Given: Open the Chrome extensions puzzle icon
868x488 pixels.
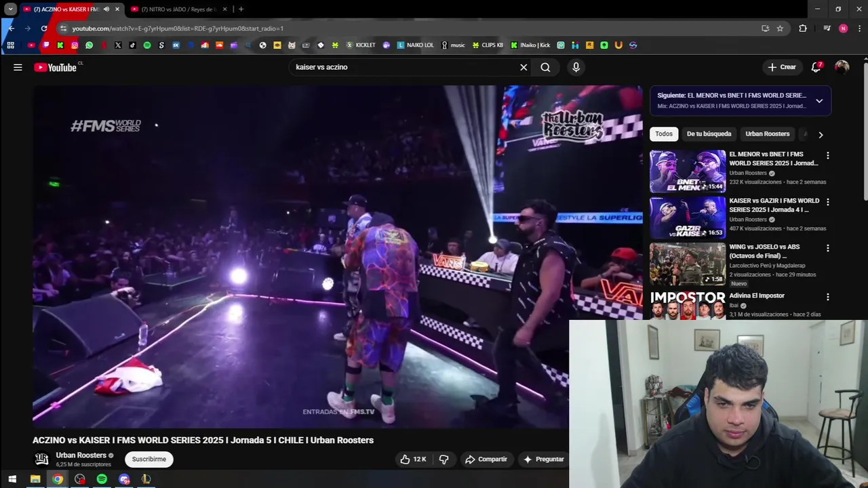Looking at the screenshot, I should click(x=803, y=28).
